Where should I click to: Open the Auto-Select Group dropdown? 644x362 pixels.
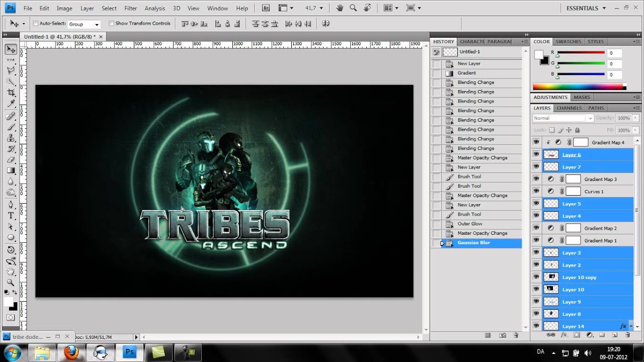[84, 24]
